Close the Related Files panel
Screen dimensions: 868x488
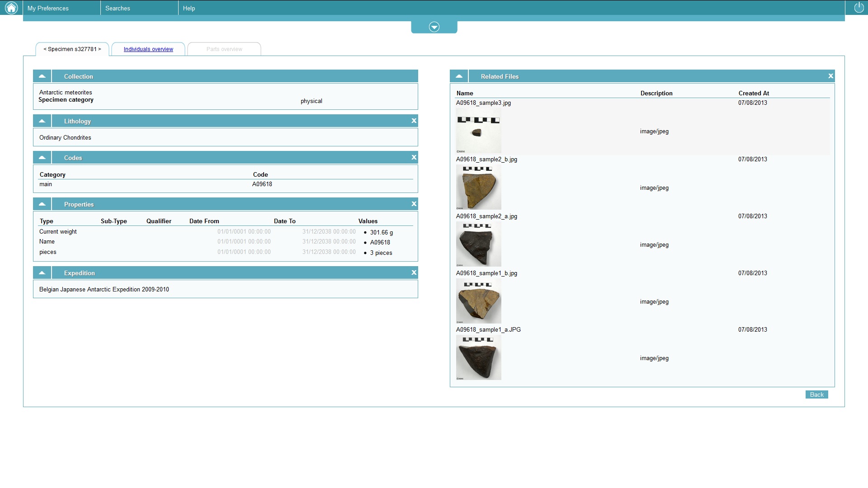(x=830, y=76)
